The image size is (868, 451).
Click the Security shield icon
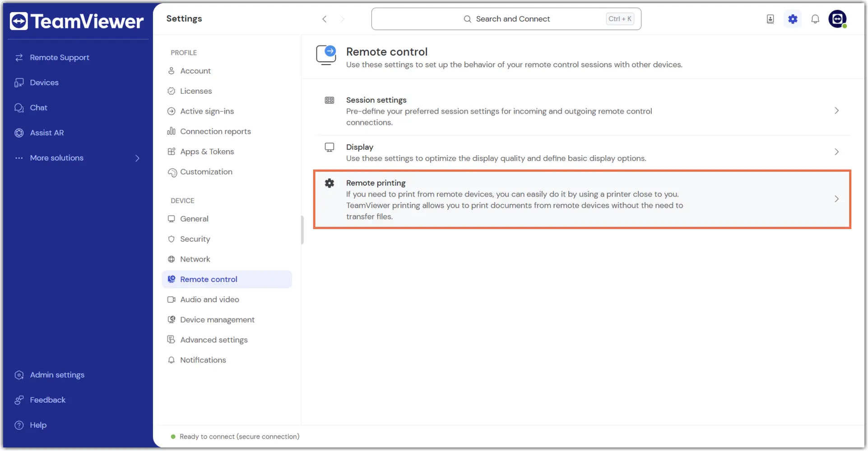(171, 239)
